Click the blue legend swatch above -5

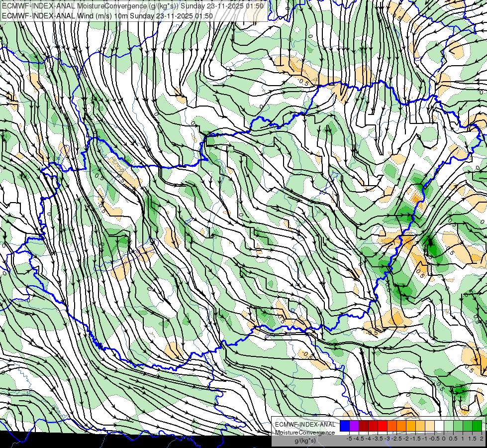345,426
